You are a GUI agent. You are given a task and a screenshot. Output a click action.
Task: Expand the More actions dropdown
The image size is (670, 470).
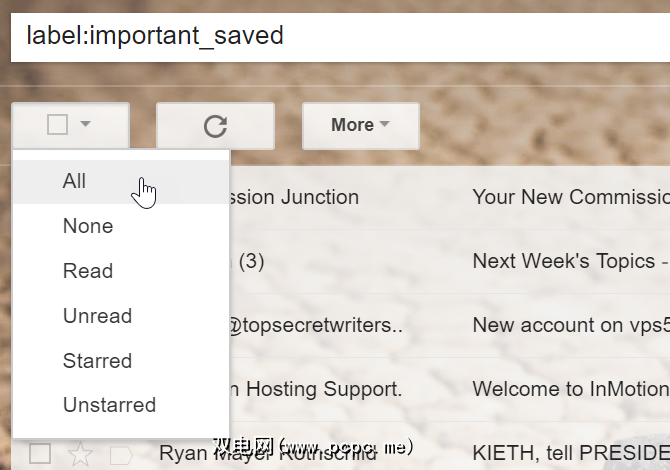(x=360, y=125)
